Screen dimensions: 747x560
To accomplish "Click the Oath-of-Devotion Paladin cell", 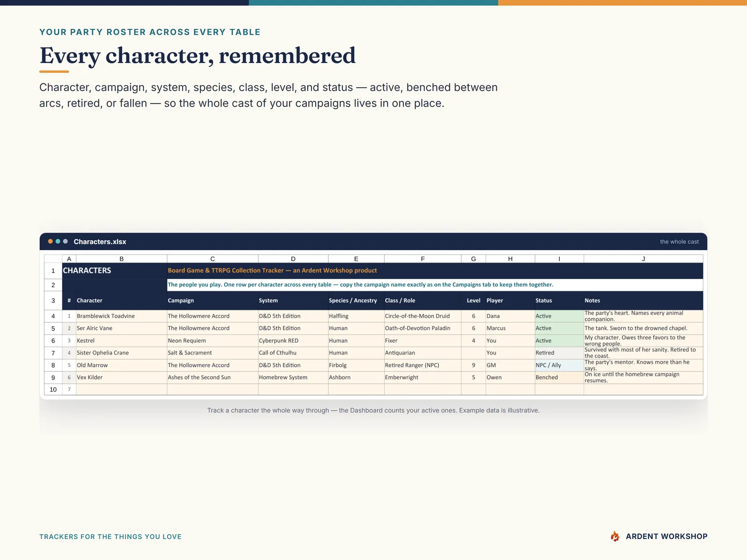I will [x=423, y=328].
